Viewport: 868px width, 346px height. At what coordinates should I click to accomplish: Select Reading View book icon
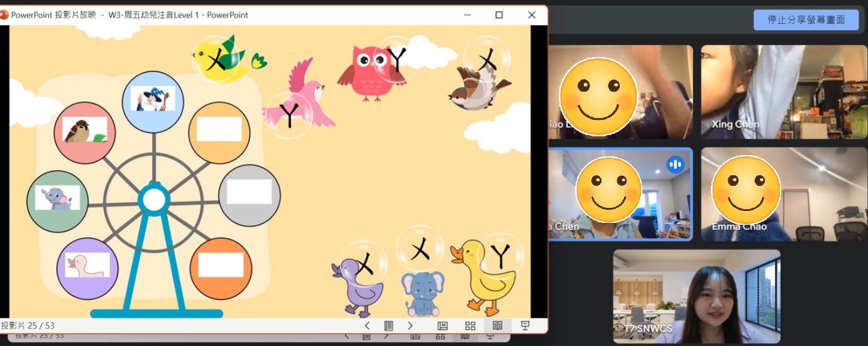click(497, 325)
